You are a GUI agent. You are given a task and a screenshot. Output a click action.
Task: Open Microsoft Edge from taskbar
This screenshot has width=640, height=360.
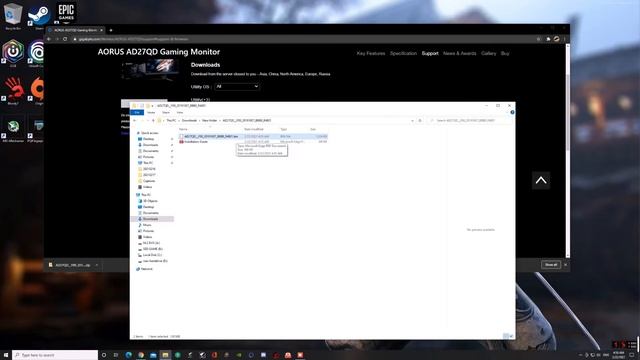click(129, 355)
